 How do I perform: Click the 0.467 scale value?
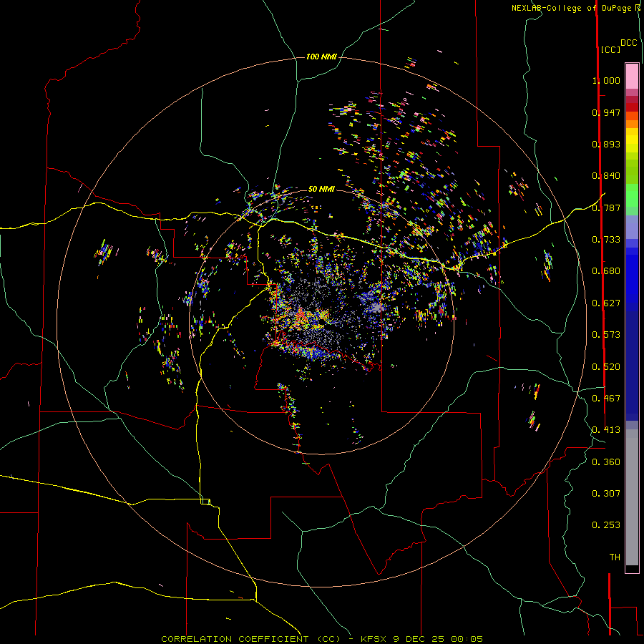[x=606, y=399]
